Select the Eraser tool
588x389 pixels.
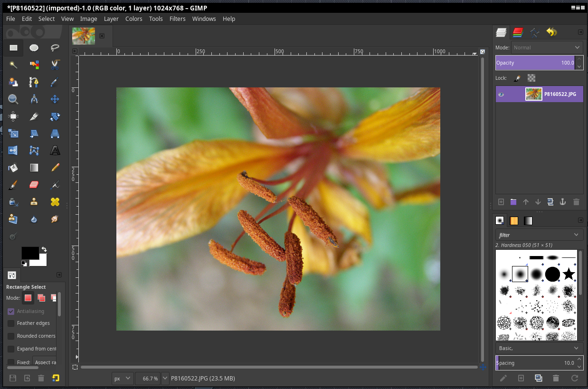tap(34, 185)
